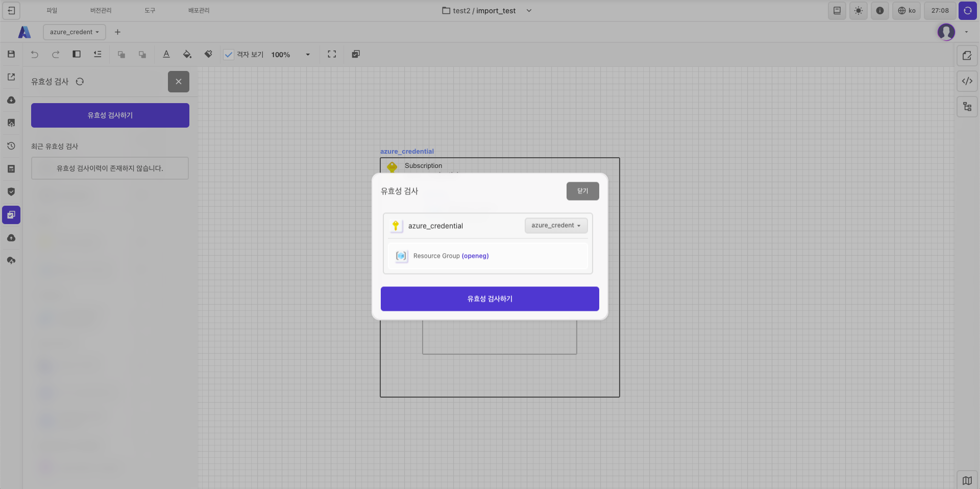Click the fill color bucket icon
Screen dimensions: 980x489
(187, 54)
